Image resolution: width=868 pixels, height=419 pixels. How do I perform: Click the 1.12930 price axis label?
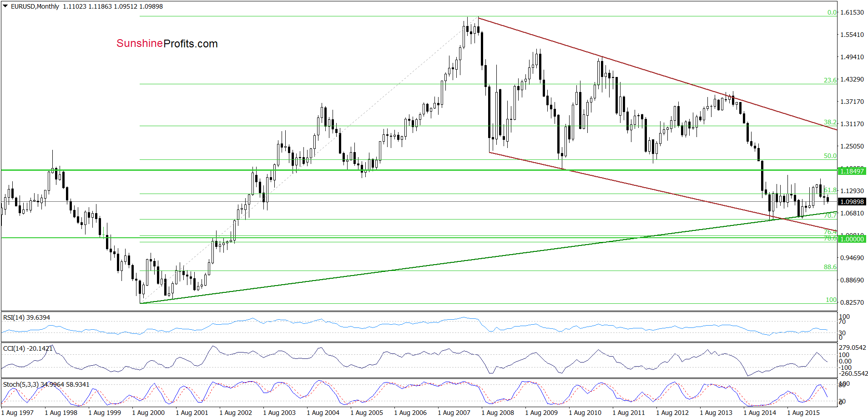(x=852, y=191)
